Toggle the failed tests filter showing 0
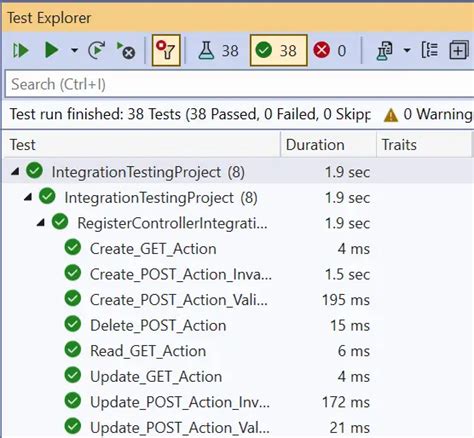Screen dimensions: 474x438 click(x=330, y=51)
